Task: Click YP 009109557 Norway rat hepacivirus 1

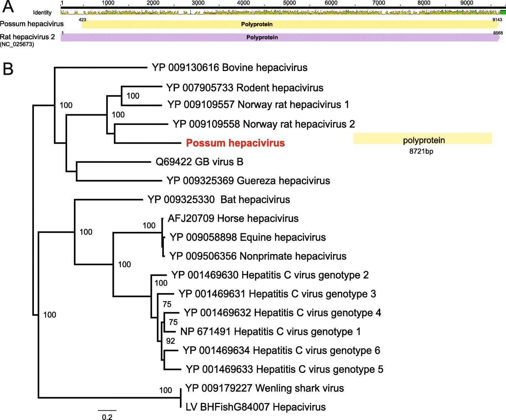Action: (258, 105)
